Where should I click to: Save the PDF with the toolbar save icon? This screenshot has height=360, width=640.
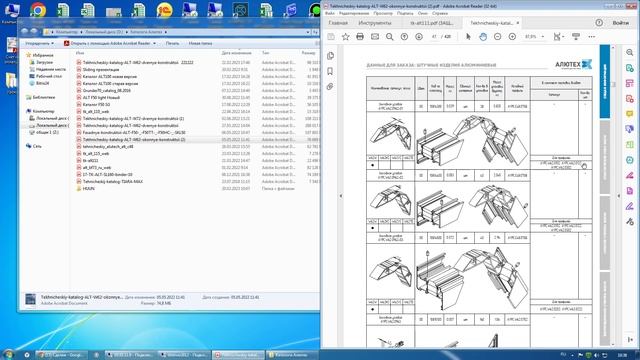click(x=331, y=37)
